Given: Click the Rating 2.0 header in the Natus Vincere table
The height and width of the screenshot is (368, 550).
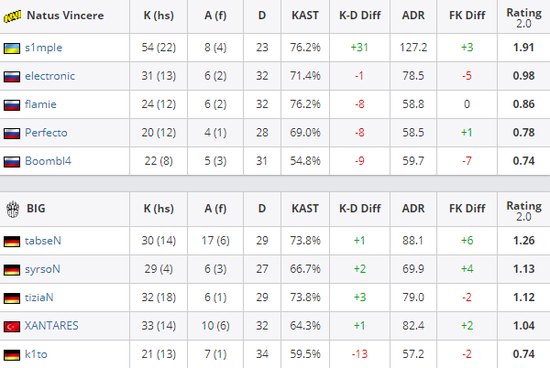Looking at the screenshot, I should (x=524, y=18).
